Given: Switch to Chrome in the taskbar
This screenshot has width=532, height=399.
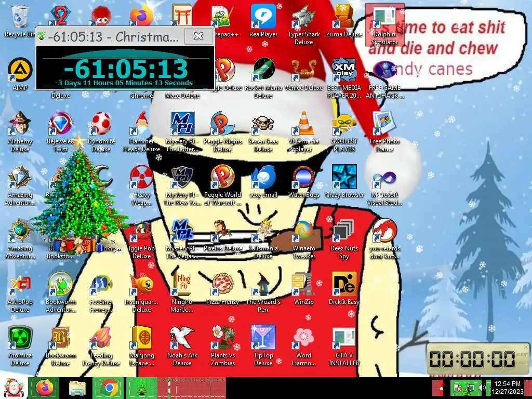Looking at the screenshot, I should 109,388.
